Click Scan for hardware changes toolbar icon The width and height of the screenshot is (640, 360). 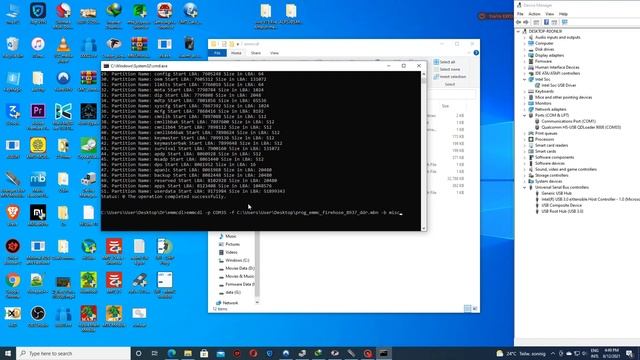coord(565,22)
